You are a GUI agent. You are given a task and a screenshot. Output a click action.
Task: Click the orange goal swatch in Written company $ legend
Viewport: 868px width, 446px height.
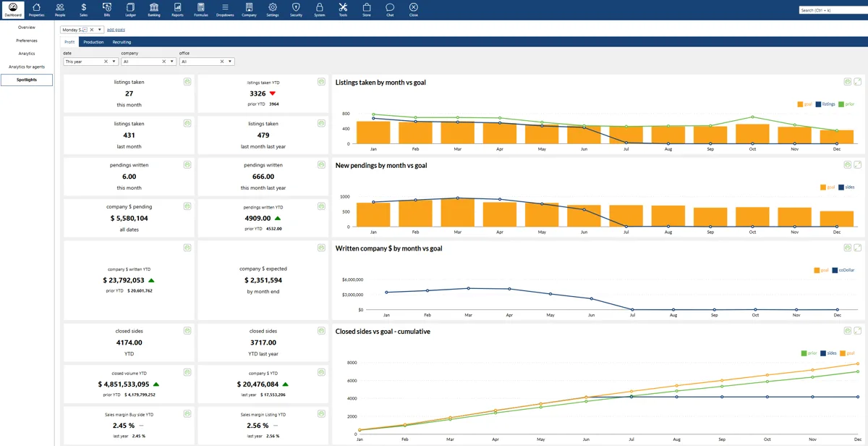[817, 270]
